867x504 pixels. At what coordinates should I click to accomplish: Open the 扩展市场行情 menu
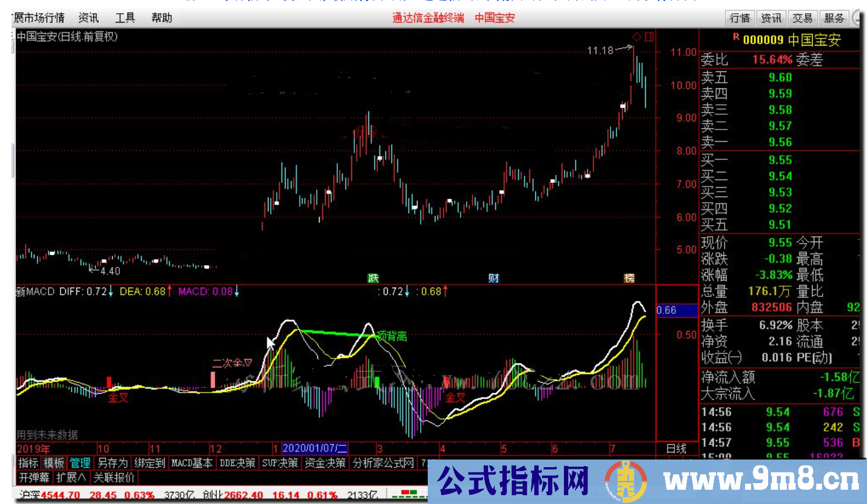[38, 18]
